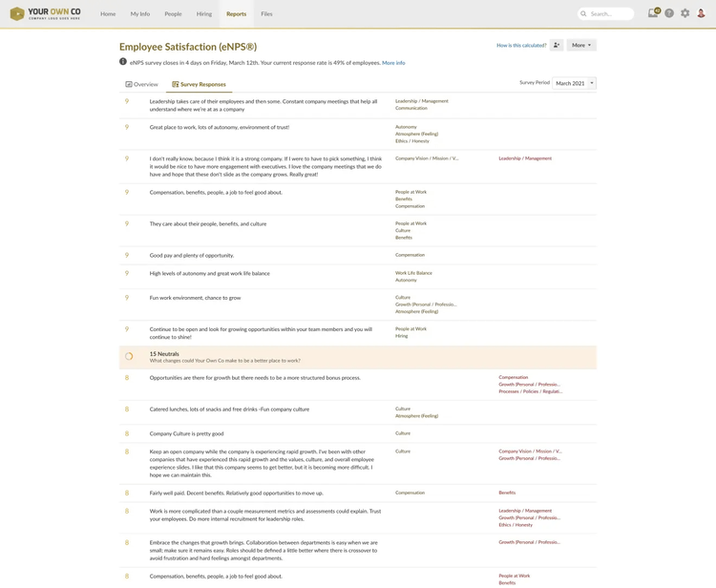Open the Reports menu
The image size is (716, 588).
[236, 13]
